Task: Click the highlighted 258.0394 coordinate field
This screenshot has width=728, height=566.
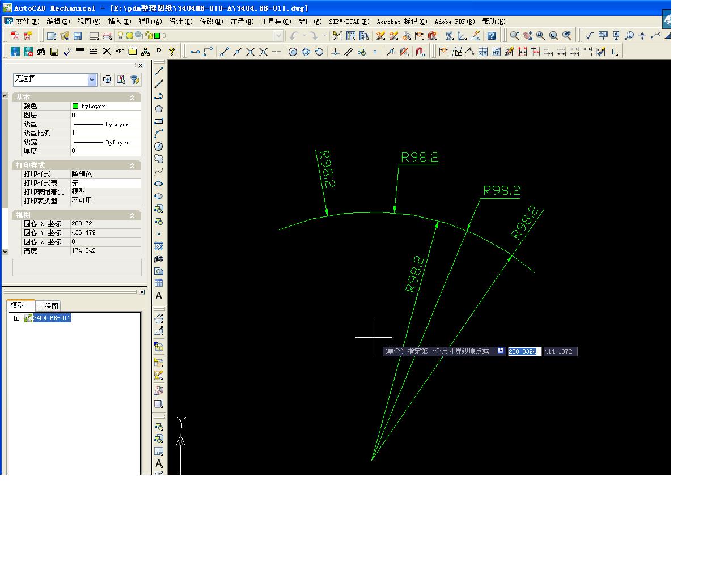Action: pyautogui.click(x=525, y=351)
